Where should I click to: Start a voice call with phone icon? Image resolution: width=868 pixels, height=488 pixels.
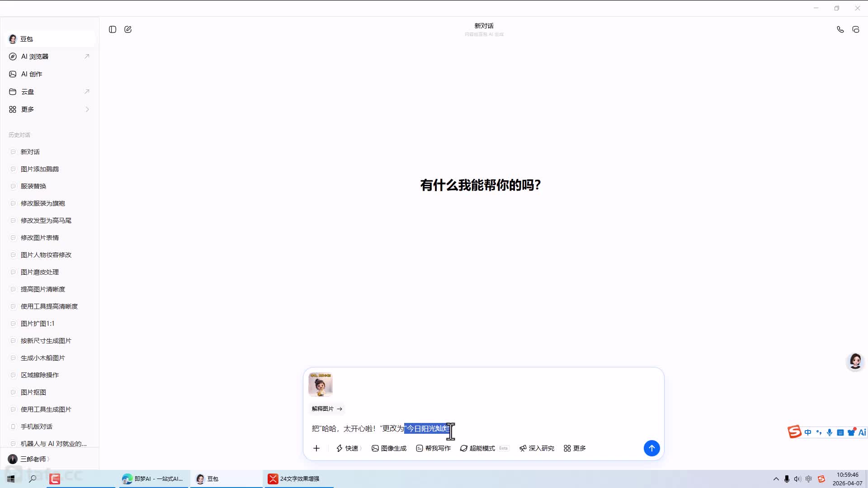click(840, 29)
